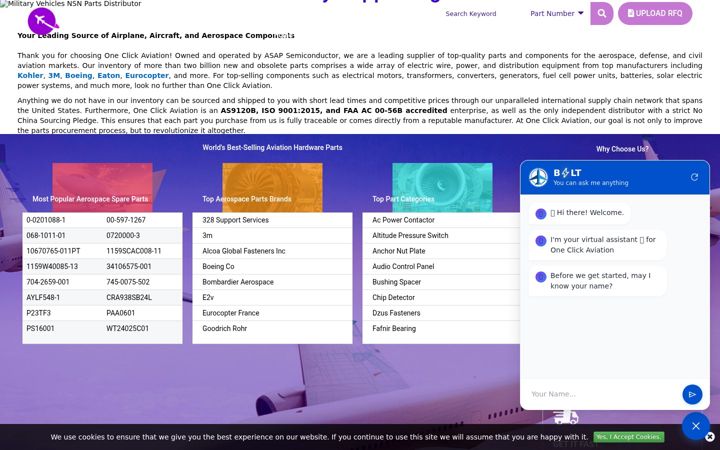The width and height of the screenshot is (720, 450).
Task: Open the Eaton manufacturer link
Action: 109,75
